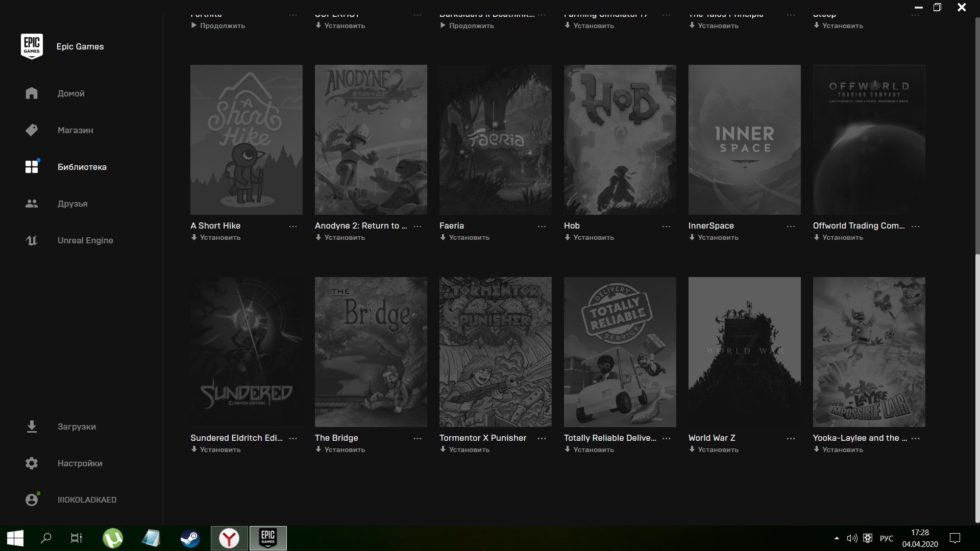980x551 pixels.
Task: Open Faeria cover thumbnail
Action: [496, 140]
